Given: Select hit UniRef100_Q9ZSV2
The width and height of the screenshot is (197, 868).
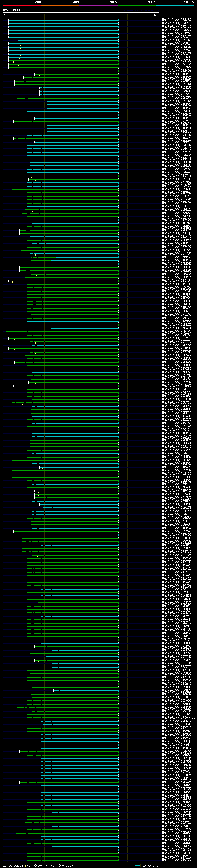Looking at the screenshot, I should pyautogui.click(x=177, y=67).
